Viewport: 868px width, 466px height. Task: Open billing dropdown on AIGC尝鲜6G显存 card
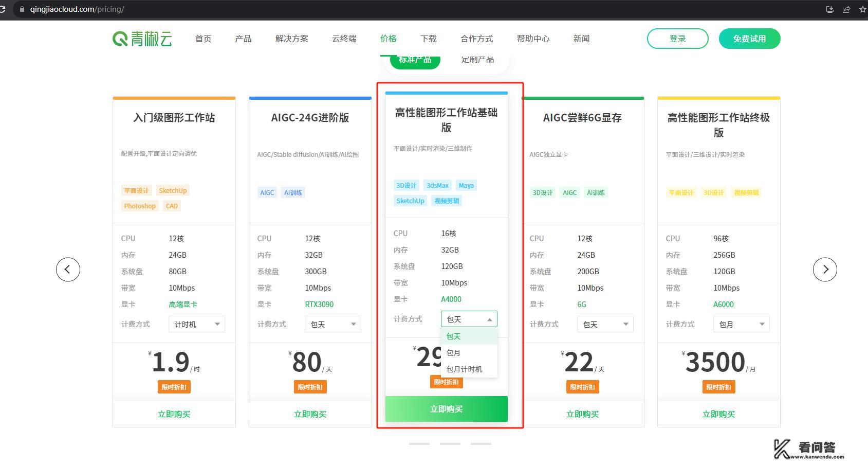coord(605,324)
